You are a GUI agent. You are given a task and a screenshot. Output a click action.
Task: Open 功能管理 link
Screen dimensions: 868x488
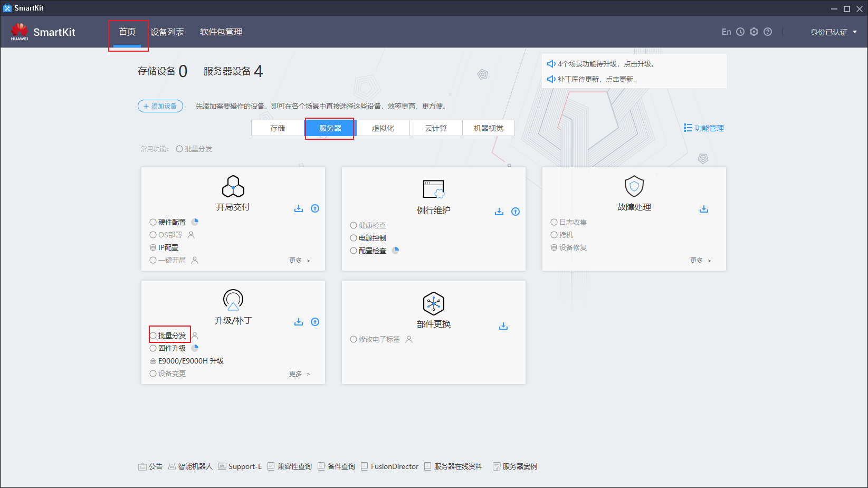(704, 128)
